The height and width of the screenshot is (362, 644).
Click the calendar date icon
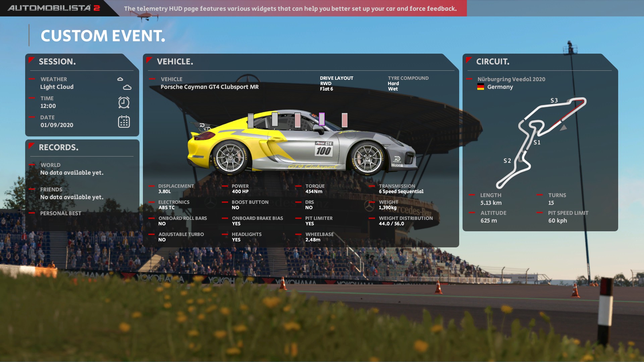click(124, 122)
